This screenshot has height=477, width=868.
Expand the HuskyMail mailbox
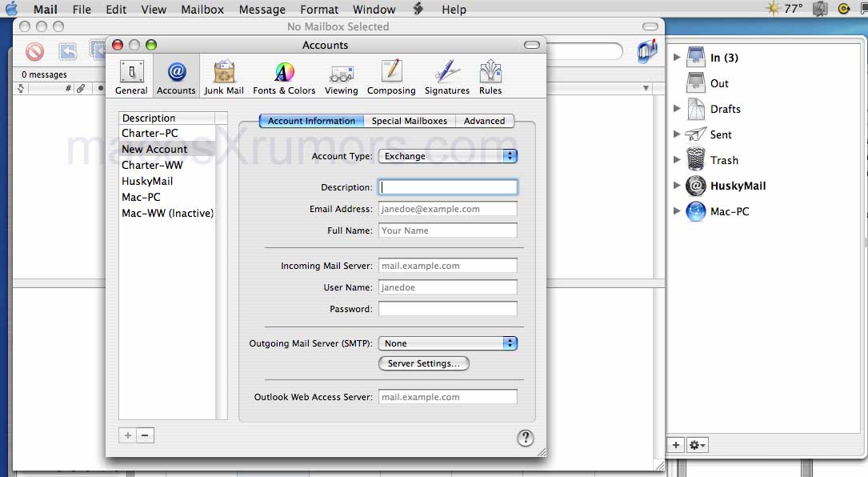tap(677, 185)
